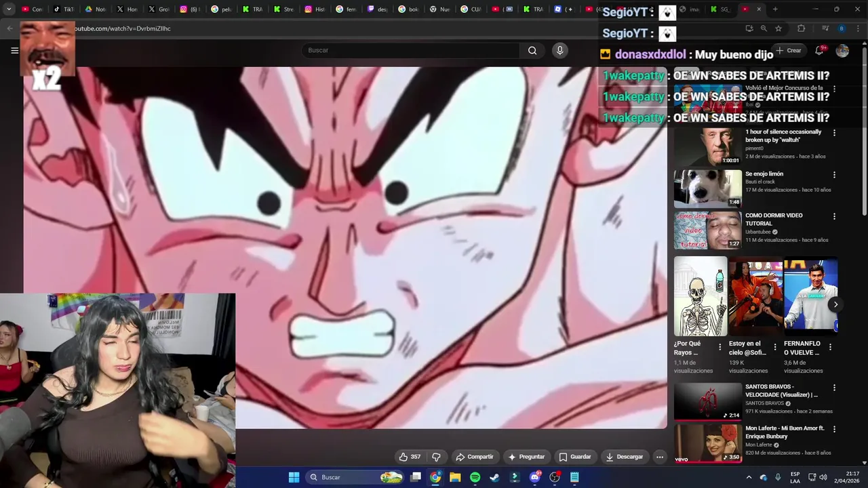Open the SANTOS BRAVOS VELOCIDADE thumbnail

(707, 401)
